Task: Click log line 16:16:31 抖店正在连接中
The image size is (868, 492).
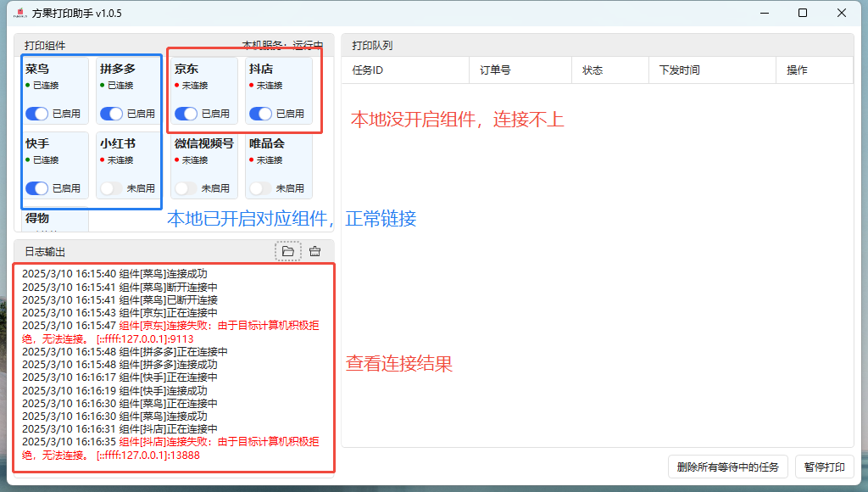Action: (120, 429)
